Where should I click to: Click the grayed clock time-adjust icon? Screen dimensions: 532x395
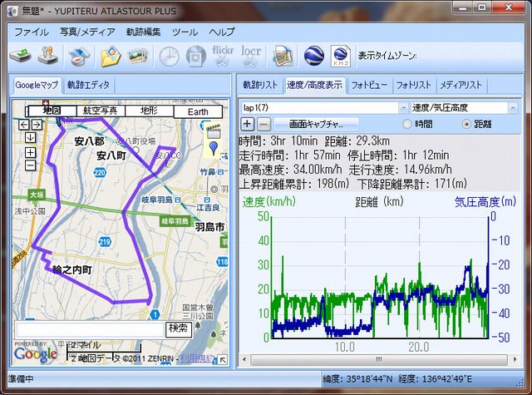pos(169,57)
